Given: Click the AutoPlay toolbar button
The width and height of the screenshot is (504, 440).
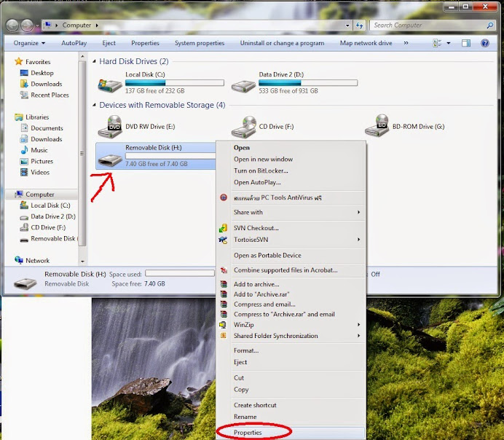Looking at the screenshot, I should 74,43.
